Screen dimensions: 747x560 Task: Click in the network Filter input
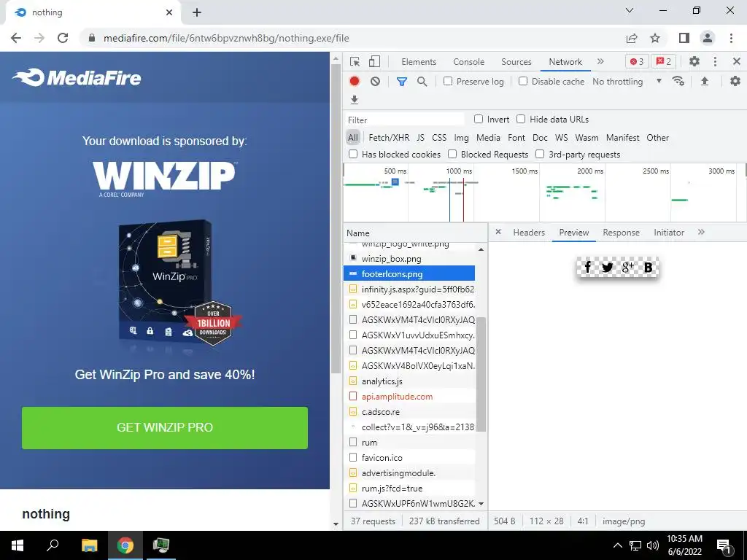[404, 120]
